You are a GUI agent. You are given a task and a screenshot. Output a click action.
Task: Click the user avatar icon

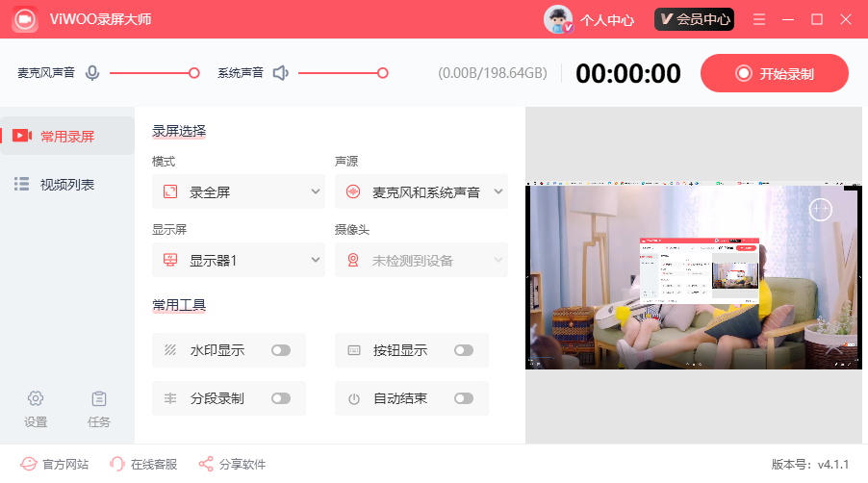558,19
